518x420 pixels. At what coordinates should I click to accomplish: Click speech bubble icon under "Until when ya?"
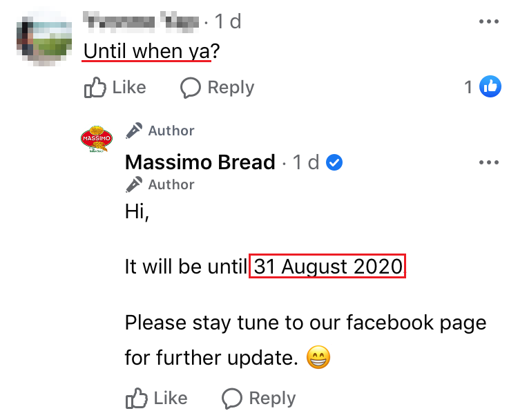[190, 88]
